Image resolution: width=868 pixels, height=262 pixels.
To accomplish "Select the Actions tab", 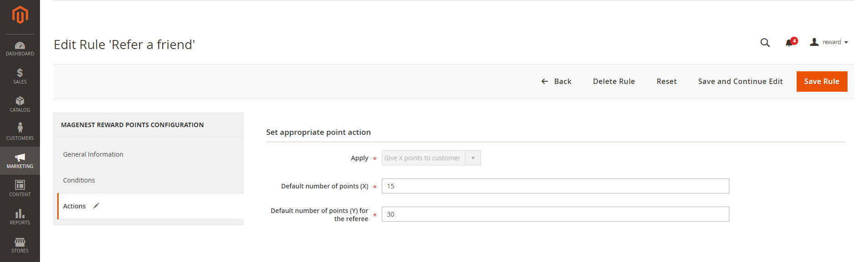I will [x=75, y=206].
